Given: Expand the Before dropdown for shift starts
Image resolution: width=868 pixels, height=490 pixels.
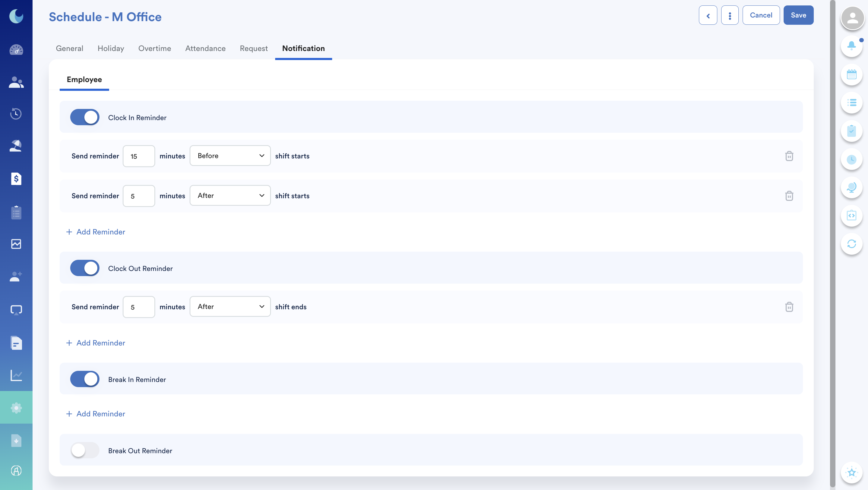Looking at the screenshot, I should pos(230,156).
